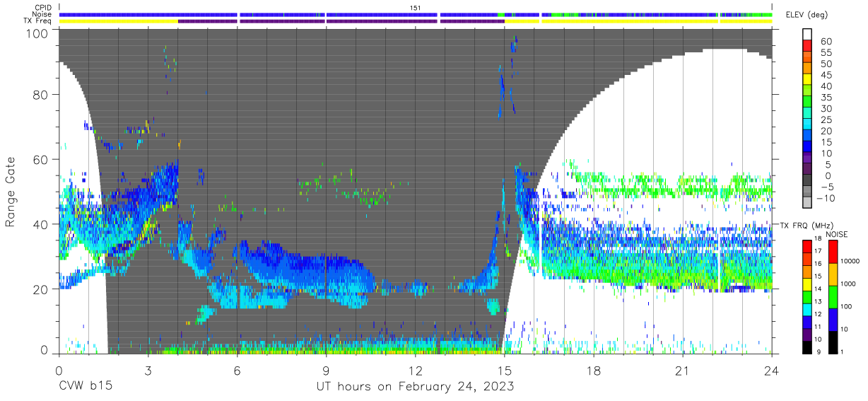Click the Range Gate y-axis title

(x=11, y=192)
